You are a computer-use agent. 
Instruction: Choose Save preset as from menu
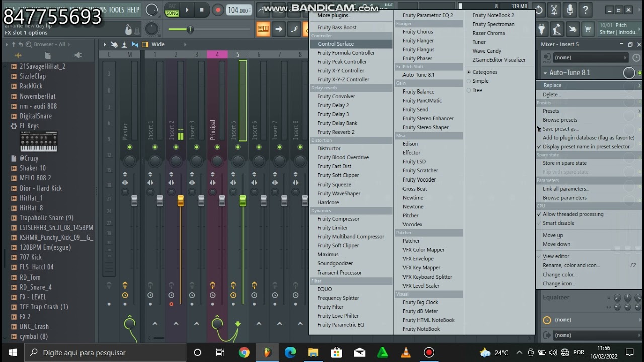[560, 129]
